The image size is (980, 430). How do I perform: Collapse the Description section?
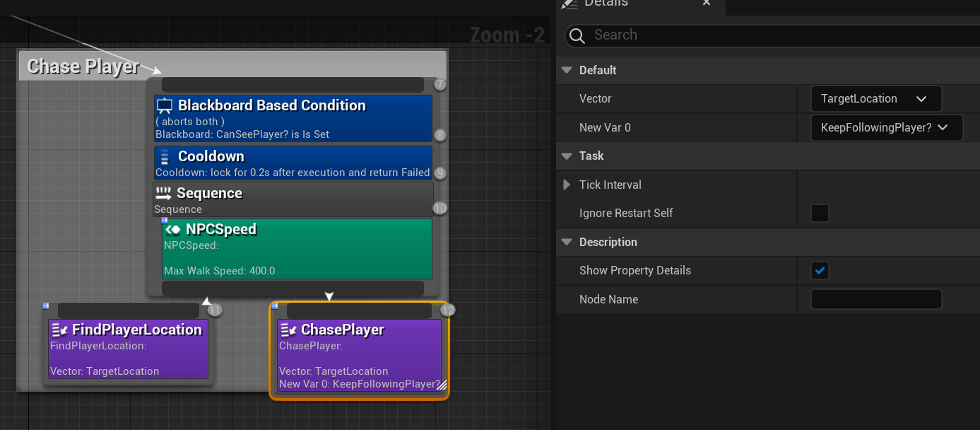(567, 242)
